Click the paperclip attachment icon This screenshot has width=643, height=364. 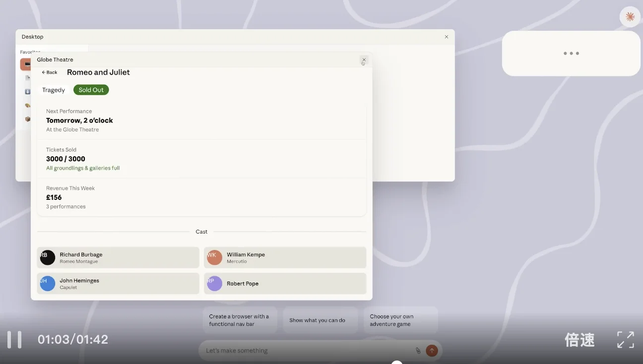pyautogui.click(x=418, y=351)
